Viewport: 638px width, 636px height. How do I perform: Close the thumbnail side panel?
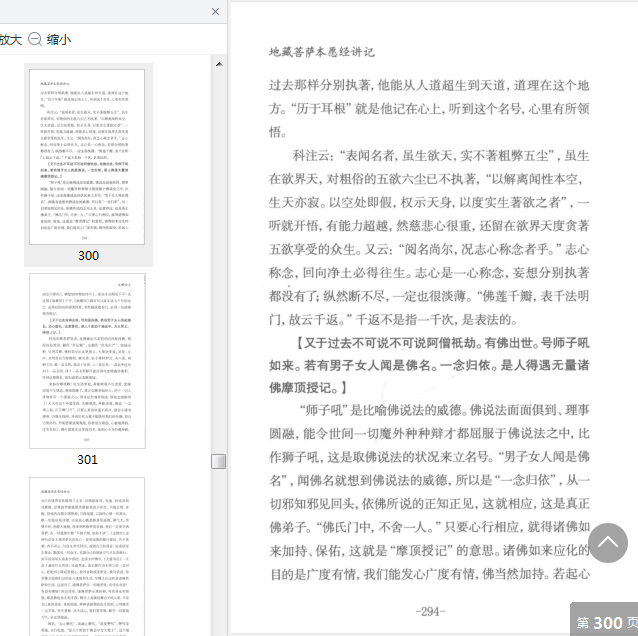(215, 11)
